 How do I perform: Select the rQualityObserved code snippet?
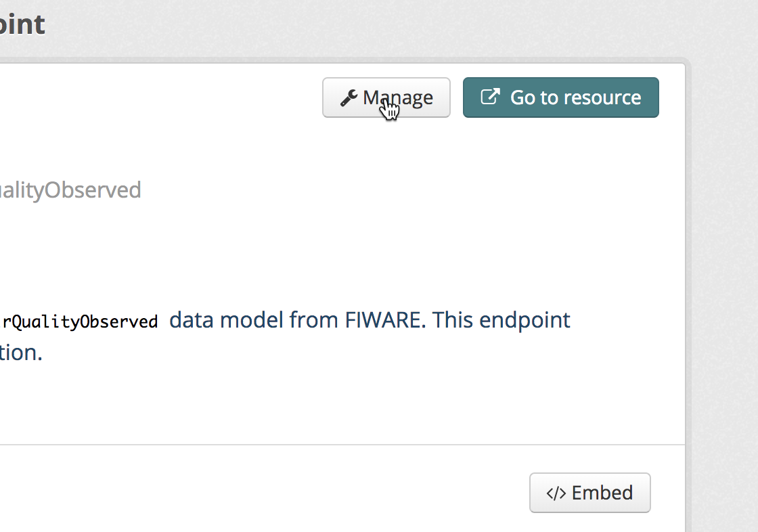pos(80,322)
